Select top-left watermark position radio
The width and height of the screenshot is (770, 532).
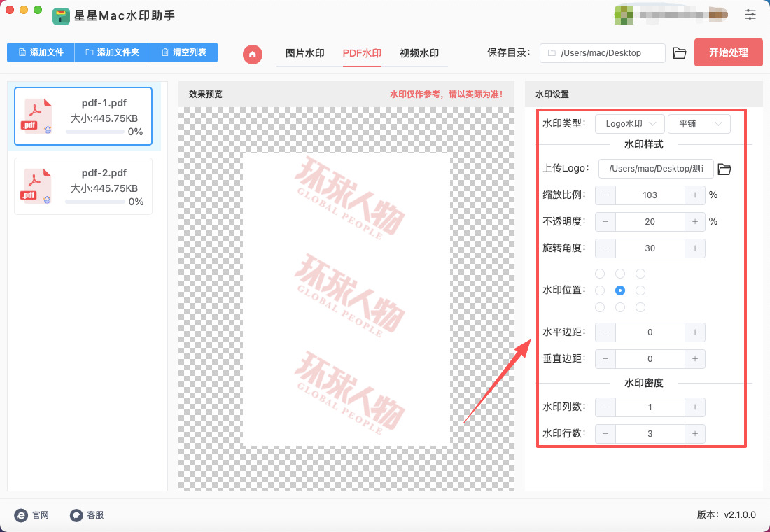click(x=599, y=274)
